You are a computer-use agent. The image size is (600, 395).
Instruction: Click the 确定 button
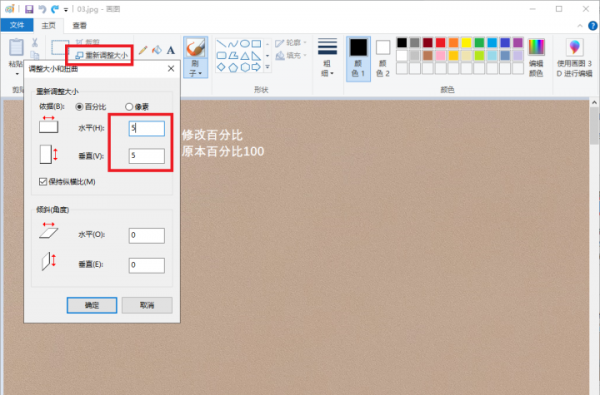[x=92, y=305]
